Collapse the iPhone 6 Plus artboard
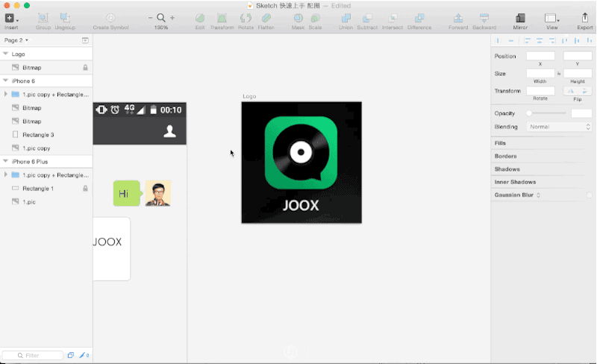Screen dimensions: 597x364 [x=5, y=161]
